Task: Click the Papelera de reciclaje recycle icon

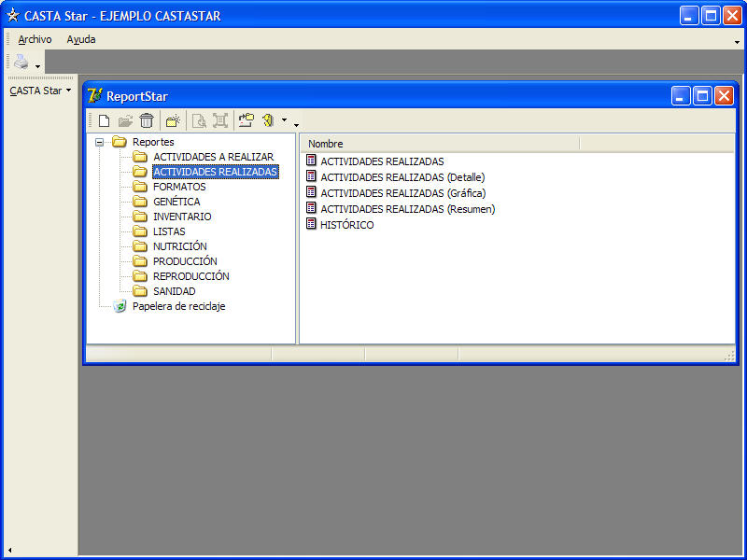Action: [x=120, y=306]
